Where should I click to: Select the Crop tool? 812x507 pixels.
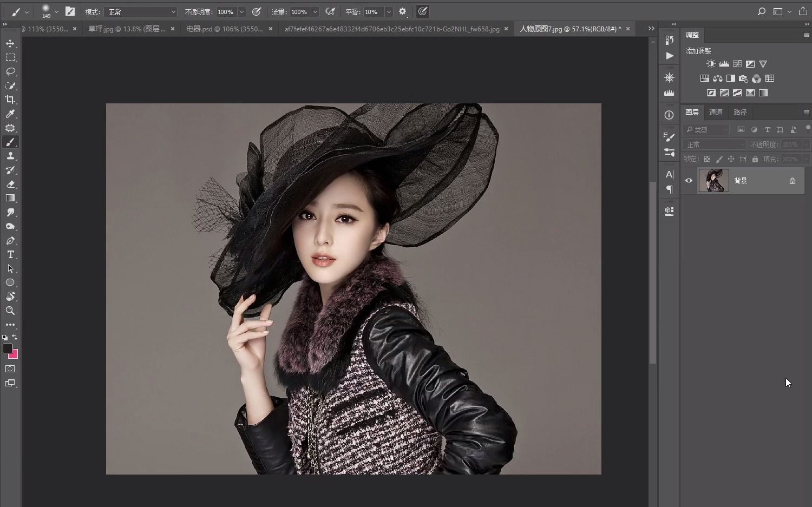click(x=10, y=100)
